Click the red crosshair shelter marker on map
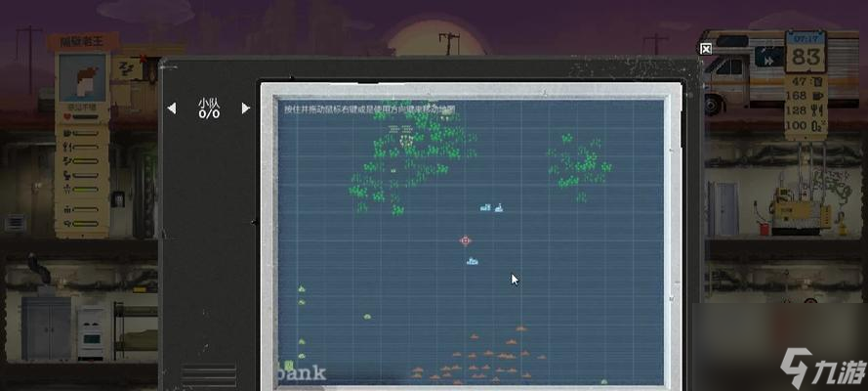The width and height of the screenshot is (868, 391). [x=465, y=240]
